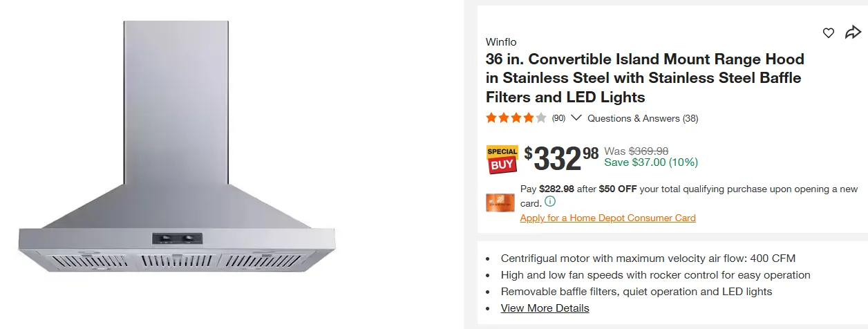868x329 pixels.
Task: Click the gray fifth rating star
Action: tap(541, 117)
